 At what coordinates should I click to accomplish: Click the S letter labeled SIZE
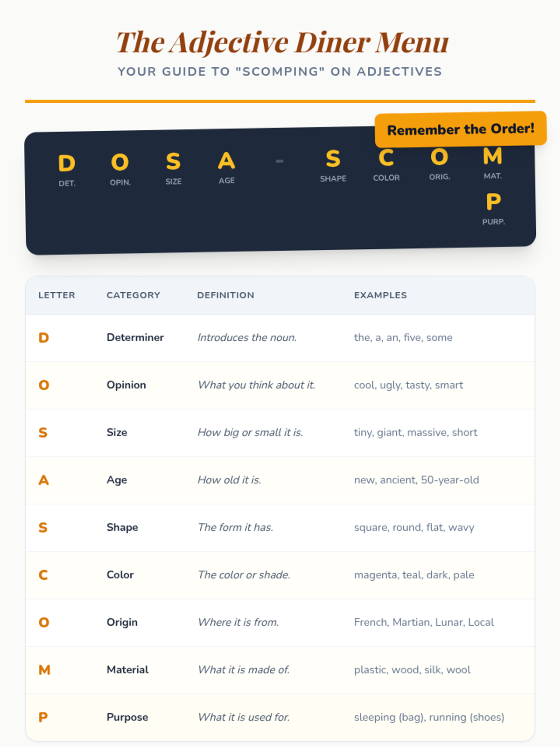[x=173, y=162]
